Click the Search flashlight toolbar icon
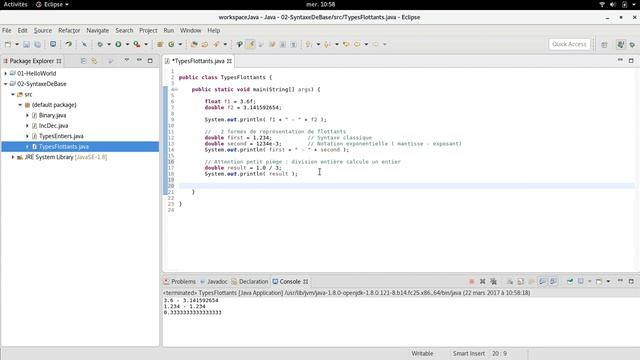640x360 pixels. (x=216, y=44)
